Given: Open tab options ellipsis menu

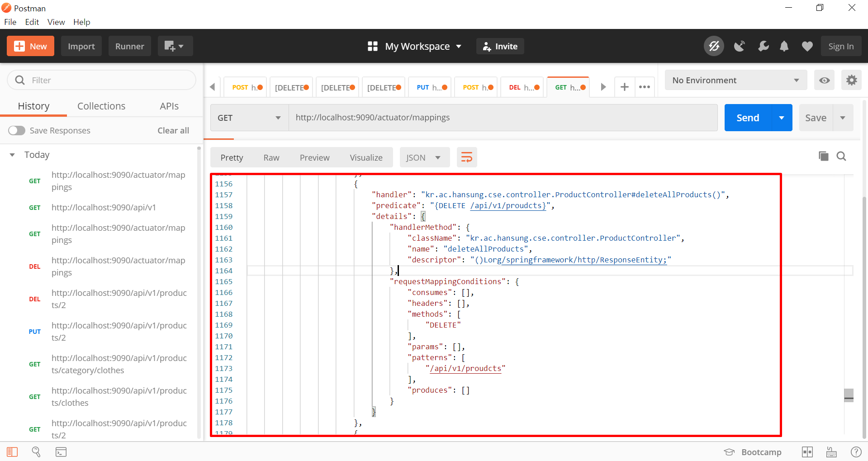Looking at the screenshot, I should (x=645, y=87).
